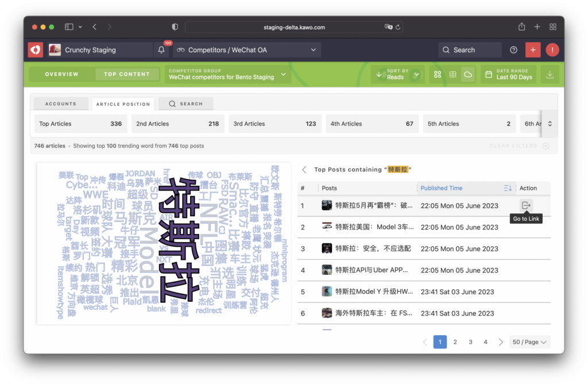Switch to card grid view
This screenshot has width=588, height=385.
click(x=437, y=74)
